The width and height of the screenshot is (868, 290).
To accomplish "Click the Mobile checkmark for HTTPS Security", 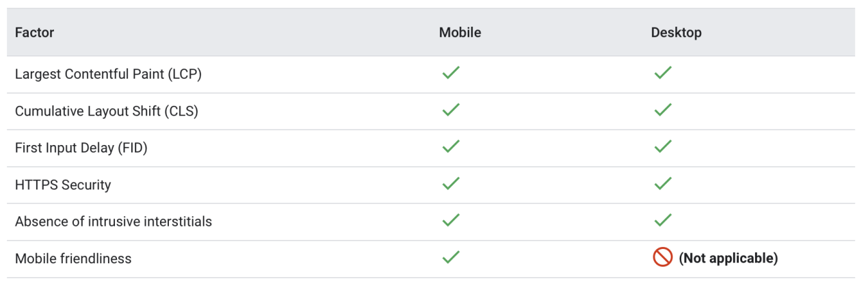I will [450, 184].
